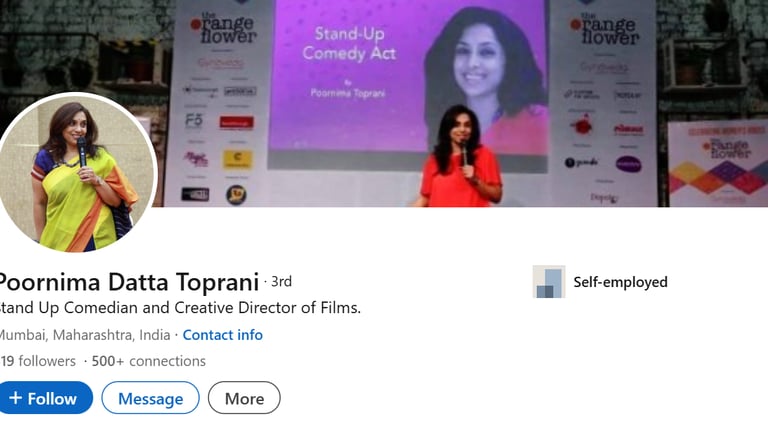Image resolution: width=768 pixels, height=434 pixels.
Task: Click the woman in red on cover photo
Action: [459, 157]
